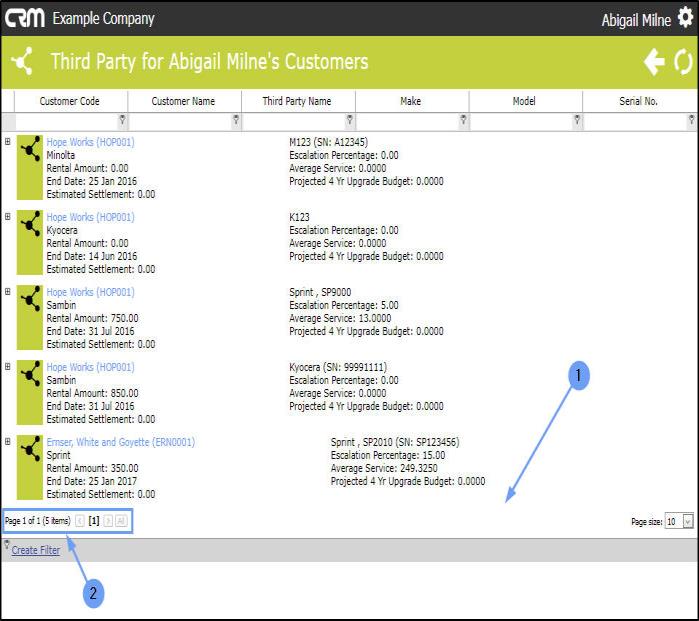Image resolution: width=699 pixels, height=621 pixels.
Task: Click page number [1] in the pager
Action: (94, 521)
